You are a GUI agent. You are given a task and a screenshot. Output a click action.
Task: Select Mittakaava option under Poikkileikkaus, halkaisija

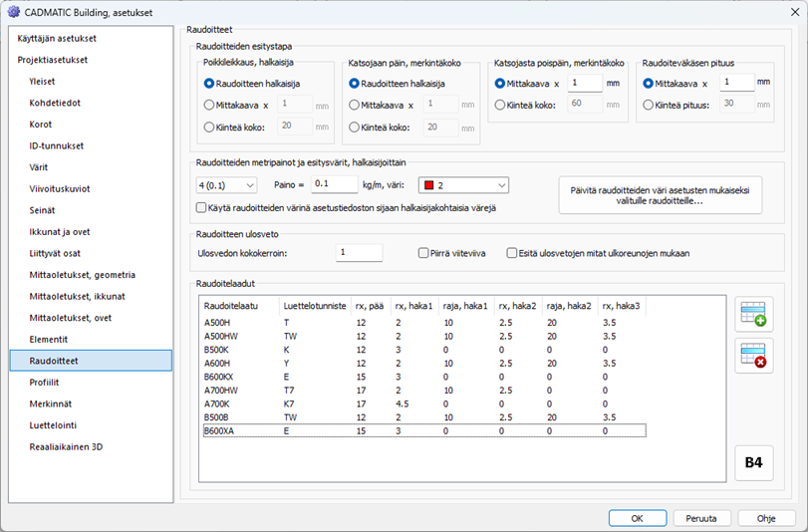pyautogui.click(x=209, y=104)
